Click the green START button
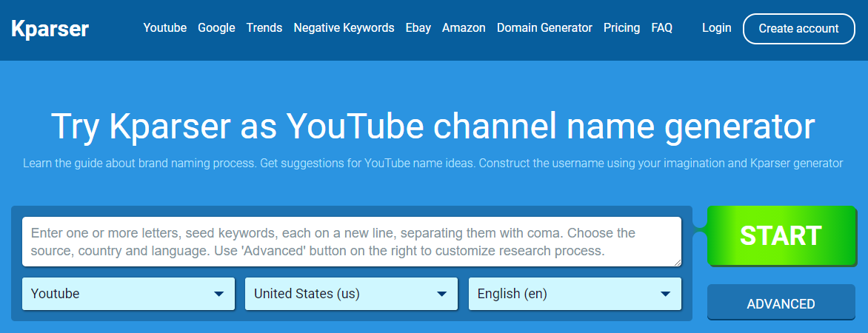 tap(781, 235)
